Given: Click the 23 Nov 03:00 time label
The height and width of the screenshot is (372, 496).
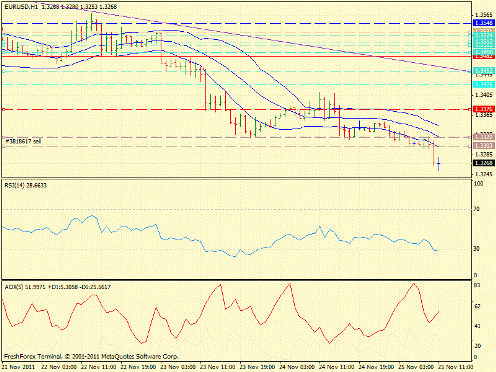Looking at the screenshot, I should tap(178, 367).
